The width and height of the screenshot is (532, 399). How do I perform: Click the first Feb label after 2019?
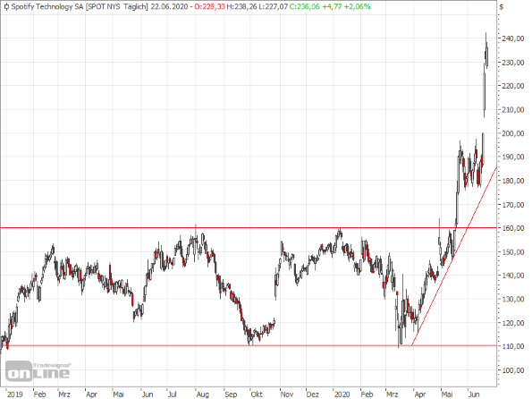point(39,395)
